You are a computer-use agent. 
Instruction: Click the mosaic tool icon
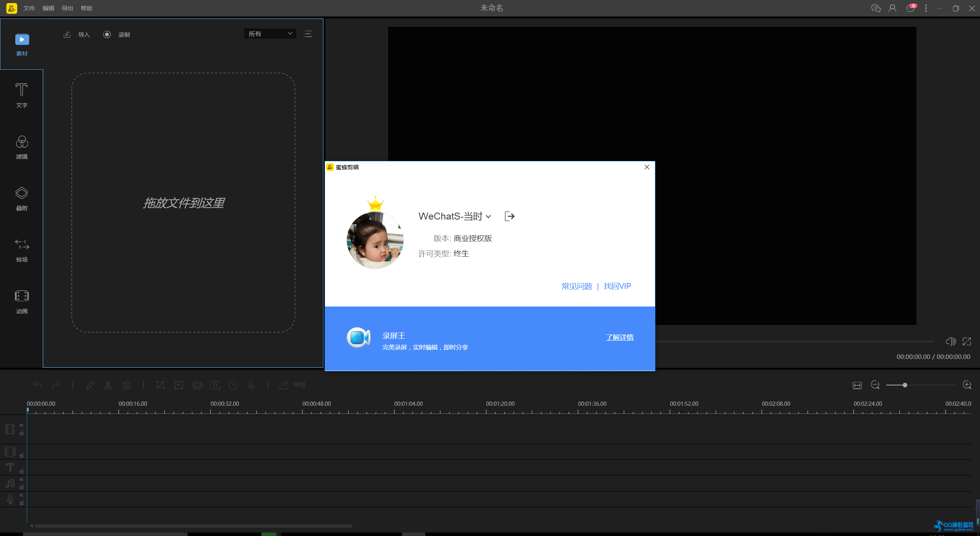[x=197, y=385]
